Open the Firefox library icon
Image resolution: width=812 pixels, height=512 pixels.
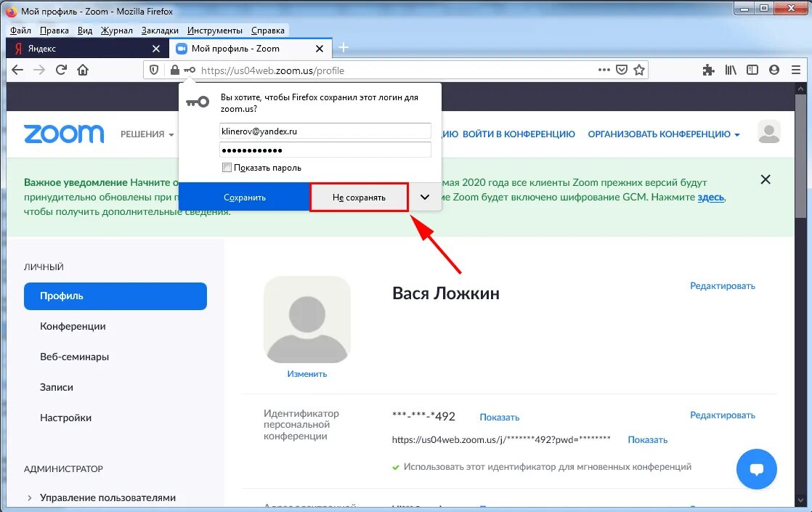tap(730, 70)
